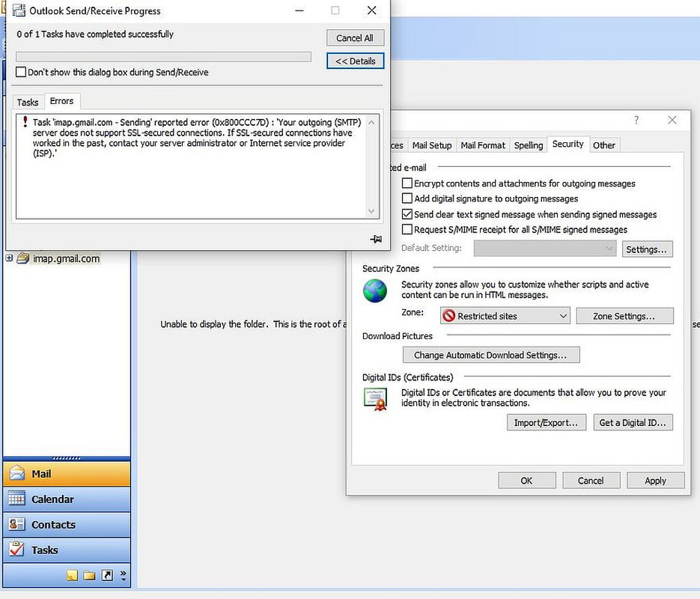Click the Send/Receive progress bar
The image size is (700, 599).
163,57
